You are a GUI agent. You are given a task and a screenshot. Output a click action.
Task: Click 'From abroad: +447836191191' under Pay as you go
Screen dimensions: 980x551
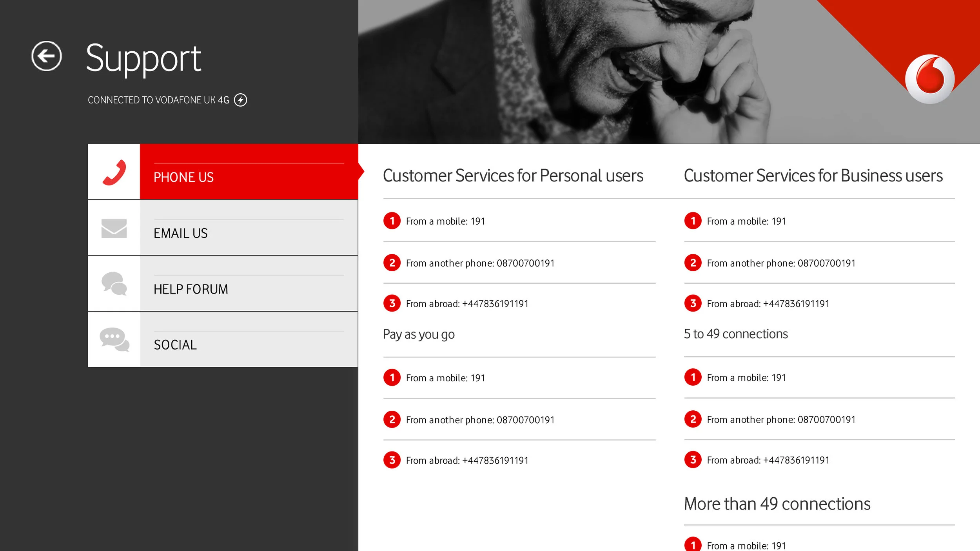[x=467, y=460]
